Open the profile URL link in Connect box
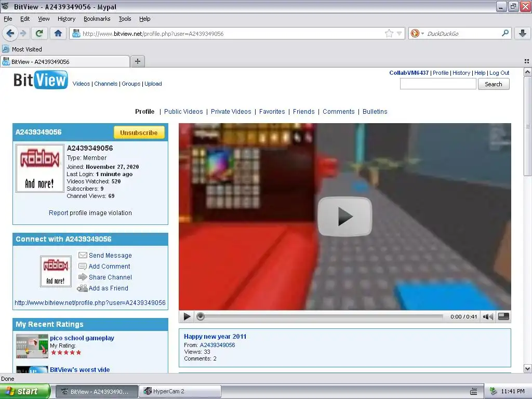The height and width of the screenshot is (399, 532). coord(90,303)
